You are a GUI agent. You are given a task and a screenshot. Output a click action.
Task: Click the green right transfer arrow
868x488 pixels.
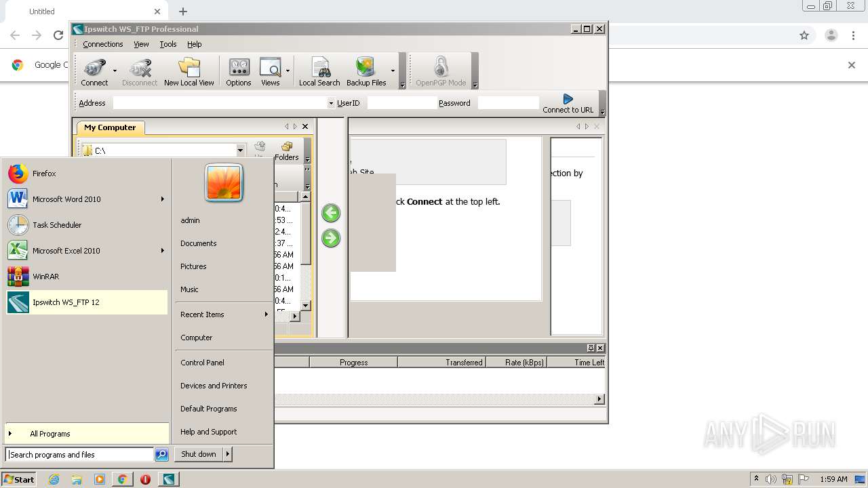point(331,239)
